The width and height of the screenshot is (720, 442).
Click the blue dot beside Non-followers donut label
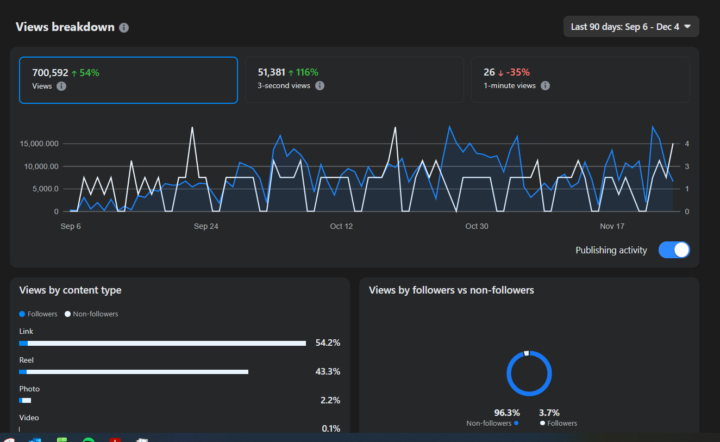coord(516,423)
